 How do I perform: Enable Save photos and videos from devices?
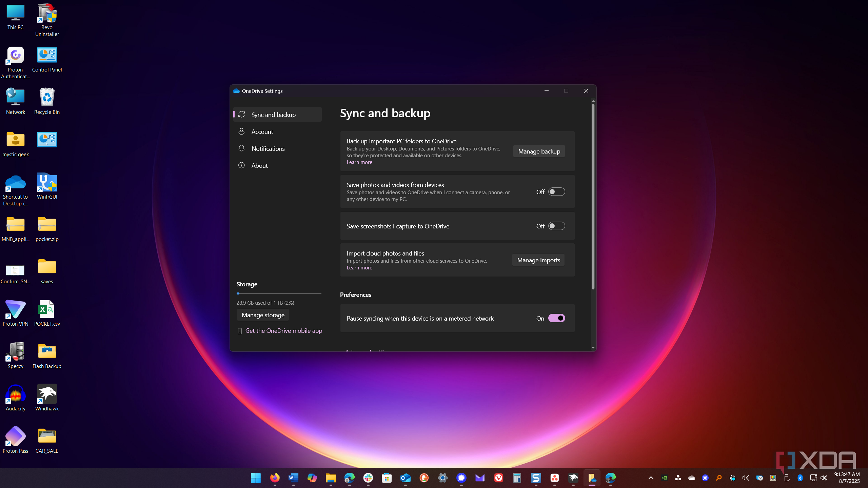pyautogui.click(x=556, y=192)
